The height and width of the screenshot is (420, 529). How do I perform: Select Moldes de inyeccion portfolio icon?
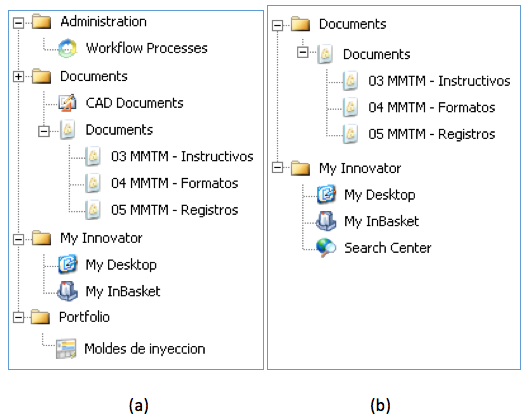click(x=66, y=348)
